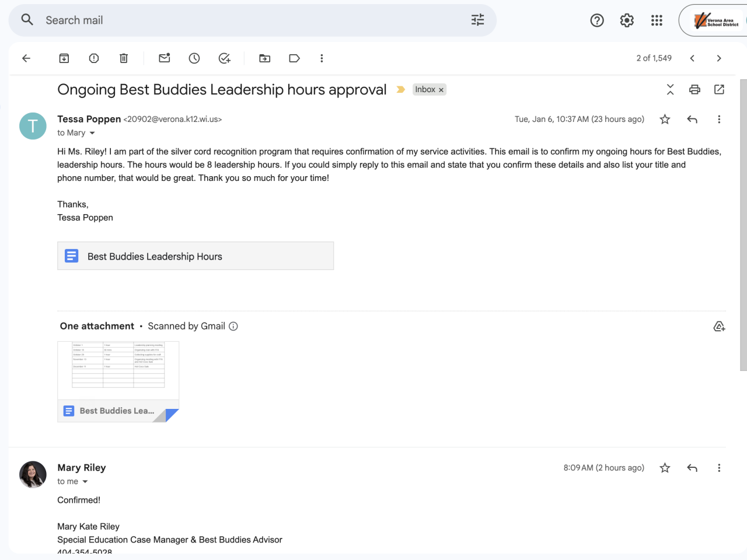
Task: Click the search magnifier icon
Action: click(x=27, y=20)
